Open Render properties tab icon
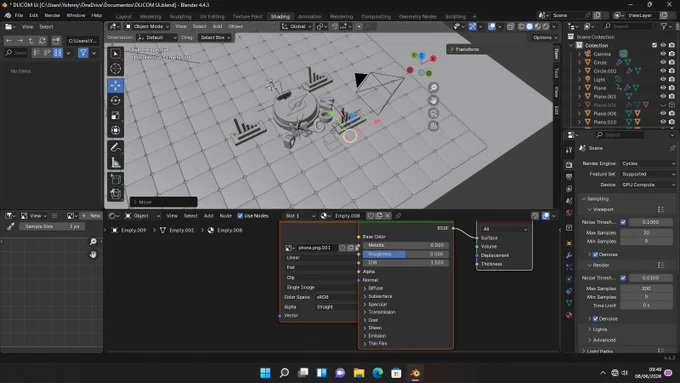The image size is (680, 383). pyautogui.click(x=569, y=165)
